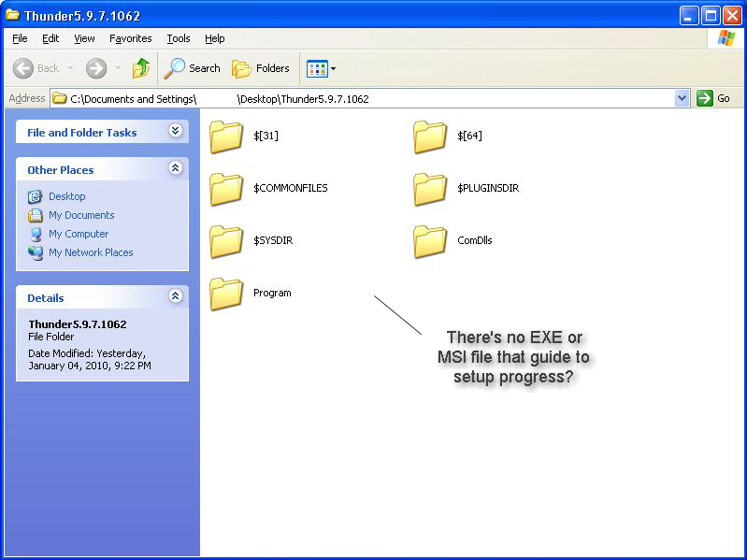Select the ComDlls folder icon
The image size is (747, 560).
click(430, 241)
